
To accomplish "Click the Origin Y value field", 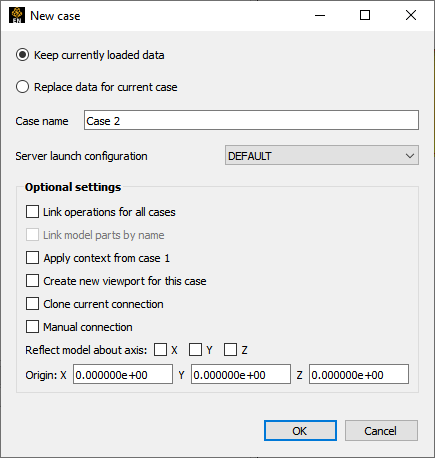I will pos(241,374).
